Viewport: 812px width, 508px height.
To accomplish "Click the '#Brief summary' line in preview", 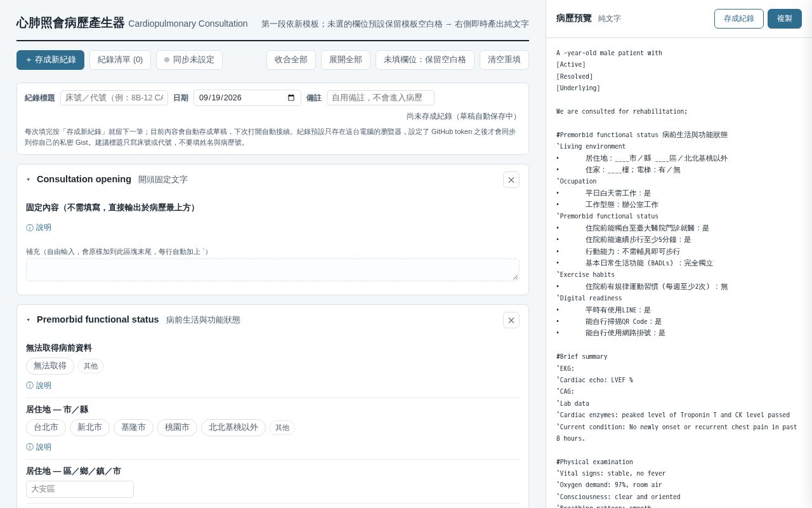I will [x=582, y=357].
